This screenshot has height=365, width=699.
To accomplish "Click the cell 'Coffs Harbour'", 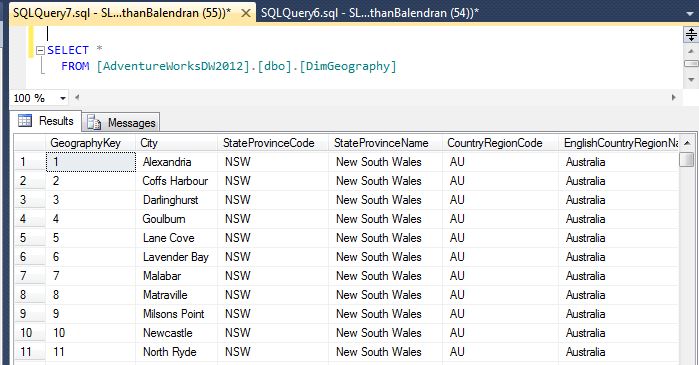I will pos(176,181).
